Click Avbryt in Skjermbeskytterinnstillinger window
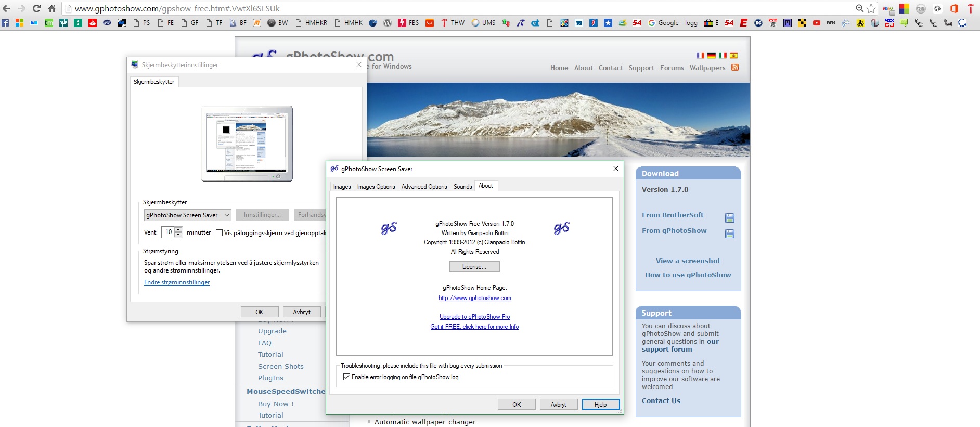Viewport: 980px width, 427px height. point(302,312)
